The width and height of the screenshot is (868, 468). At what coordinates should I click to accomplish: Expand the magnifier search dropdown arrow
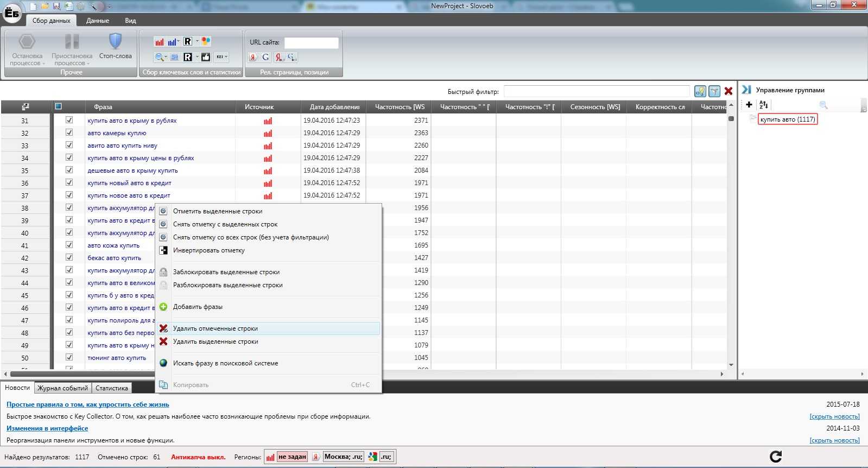click(166, 57)
